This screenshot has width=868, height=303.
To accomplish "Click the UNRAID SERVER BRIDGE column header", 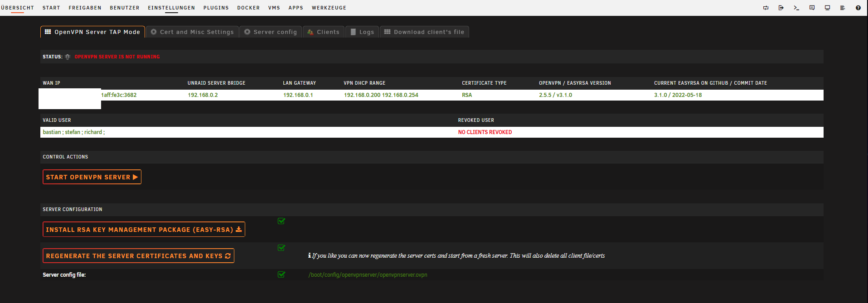I will (216, 83).
